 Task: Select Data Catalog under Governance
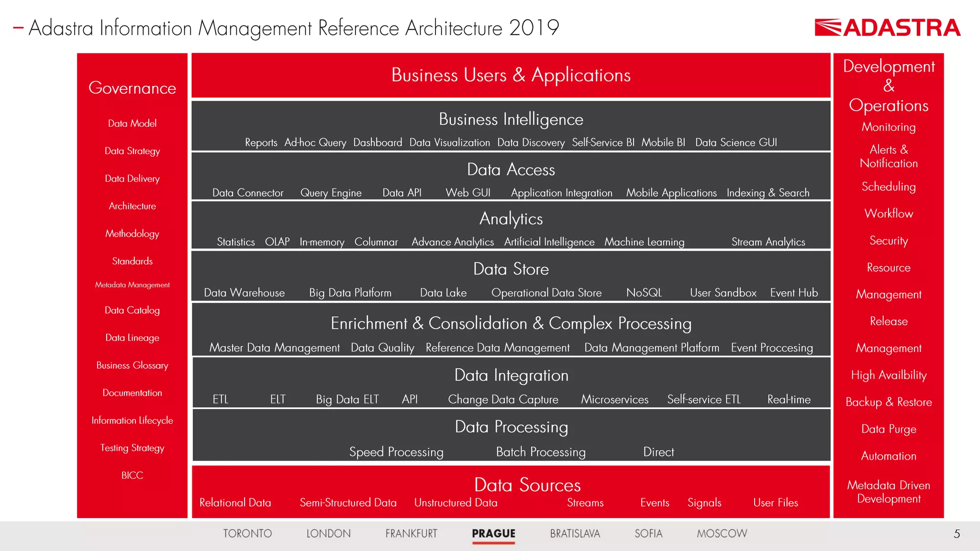point(132,310)
